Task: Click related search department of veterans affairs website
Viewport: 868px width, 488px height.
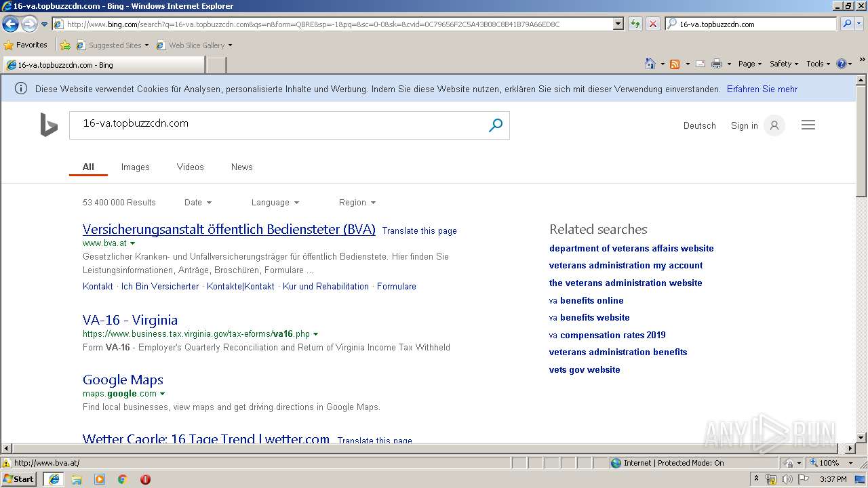Action: tap(631, 248)
